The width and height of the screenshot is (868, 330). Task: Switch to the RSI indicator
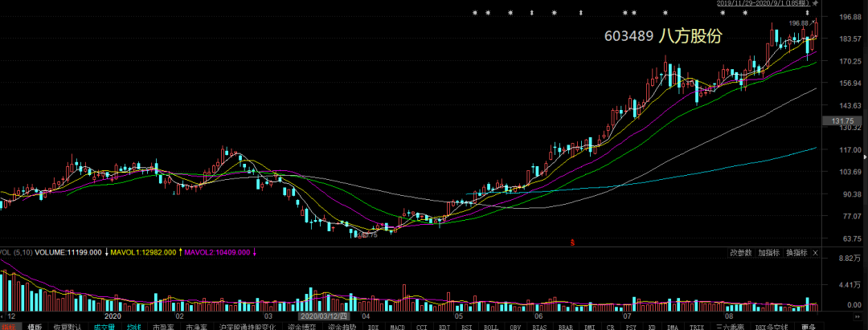tap(467, 327)
